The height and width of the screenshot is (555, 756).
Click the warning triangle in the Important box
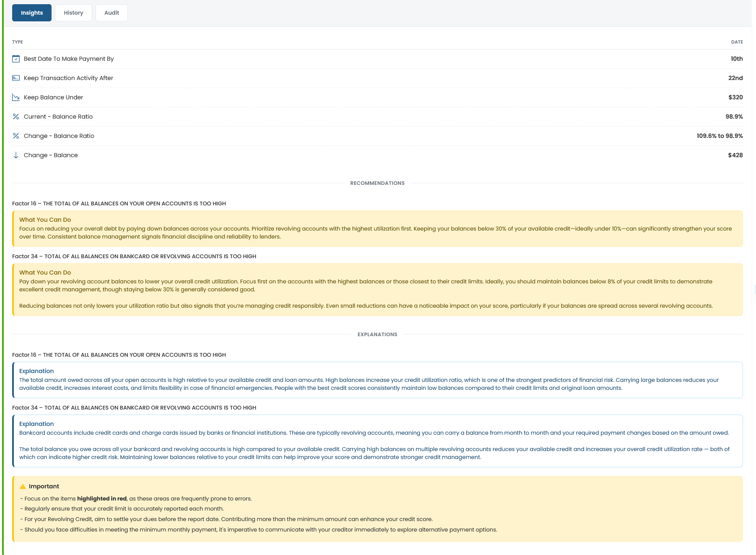(23, 486)
